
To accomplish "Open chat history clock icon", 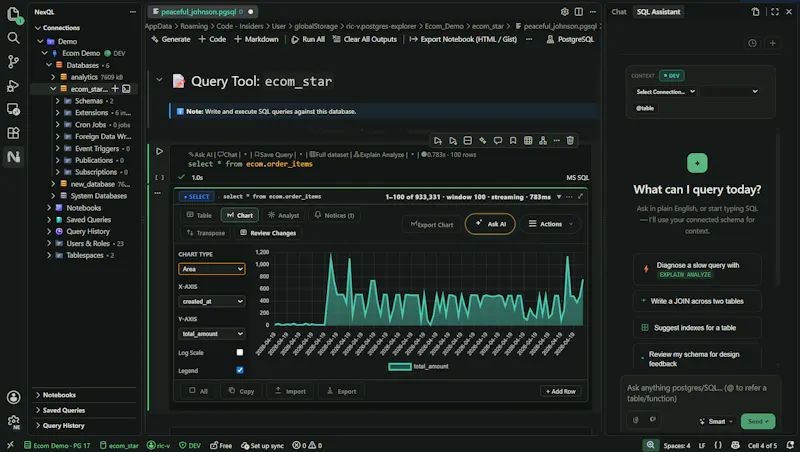I will coord(752,43).
